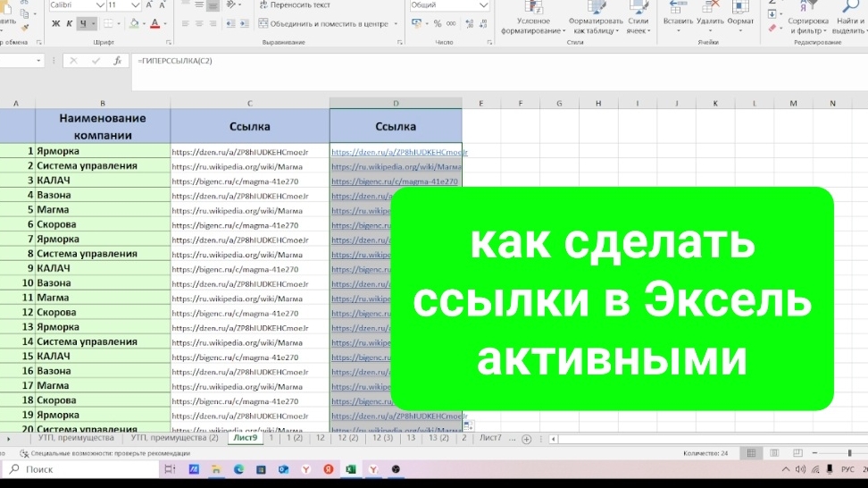Open merge cells dropdown arrow
The image size is (868, 488).
pyautogui.click(x=396, y=24)
